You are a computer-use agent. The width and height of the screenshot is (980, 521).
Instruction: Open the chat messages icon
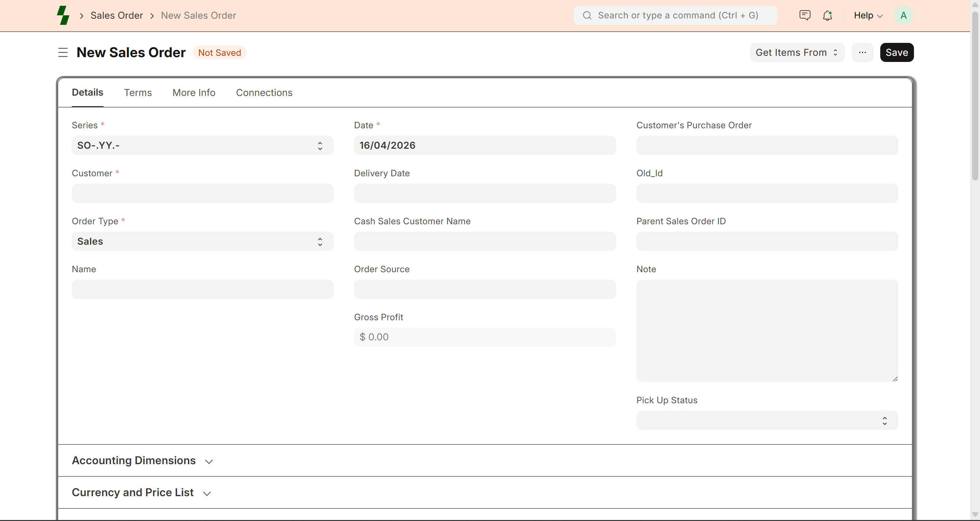pyautogui.click(x=805, y=15)
